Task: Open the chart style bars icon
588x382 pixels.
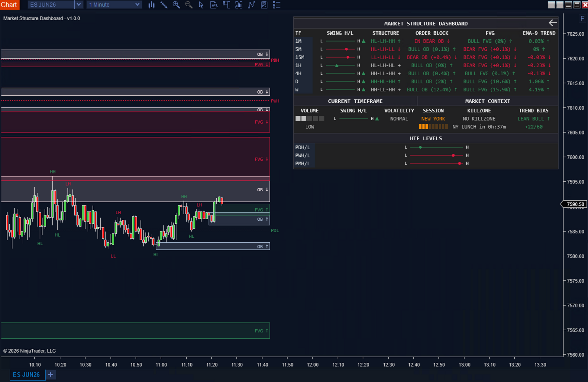Action: (x=151, y=5)
